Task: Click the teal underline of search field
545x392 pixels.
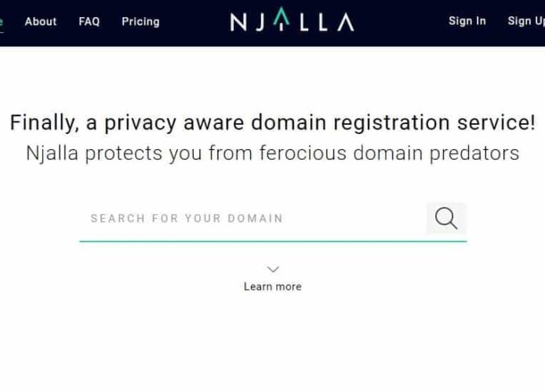Action: 273,241
